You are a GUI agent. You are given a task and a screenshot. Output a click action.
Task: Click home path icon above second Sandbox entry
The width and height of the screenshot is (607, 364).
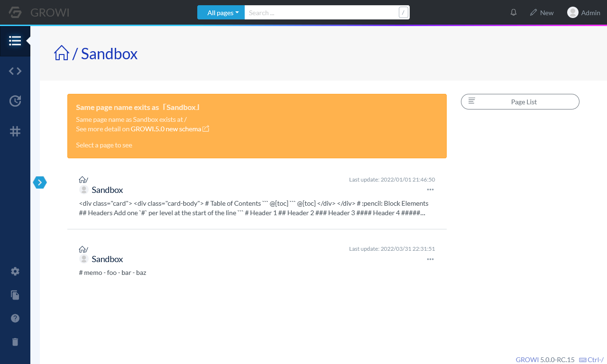point(83,249)
